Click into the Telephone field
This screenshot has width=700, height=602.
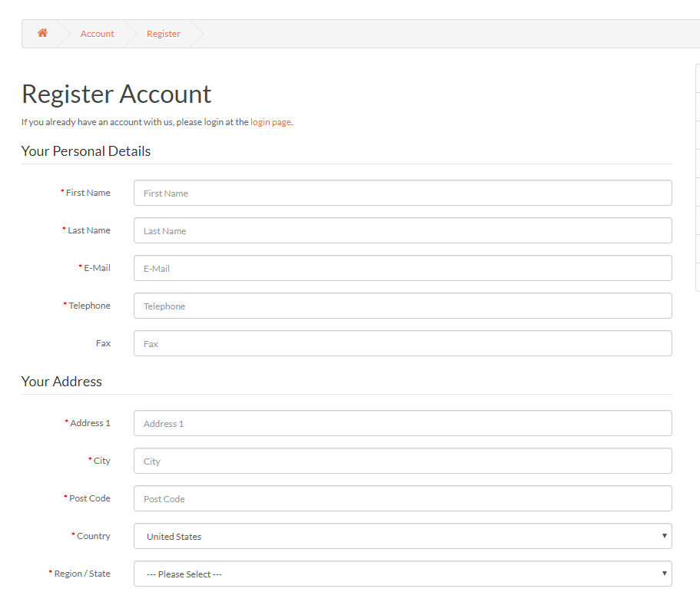point(403,306)
